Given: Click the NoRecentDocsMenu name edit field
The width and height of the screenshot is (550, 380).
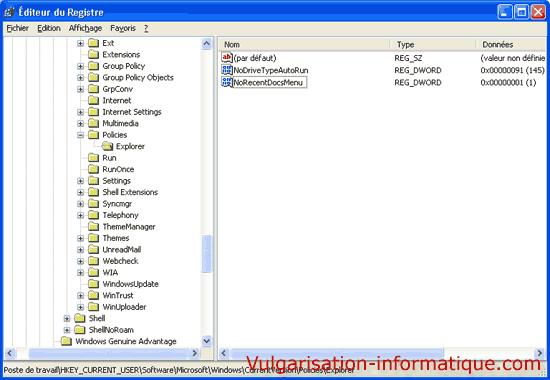Looking at the screenshot, I should pyautogui.click(x=270, y=82).
